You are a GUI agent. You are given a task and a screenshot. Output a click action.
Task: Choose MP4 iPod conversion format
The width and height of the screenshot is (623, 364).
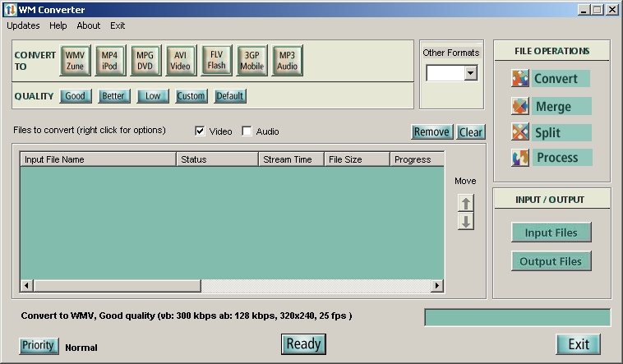pos(109,61)
